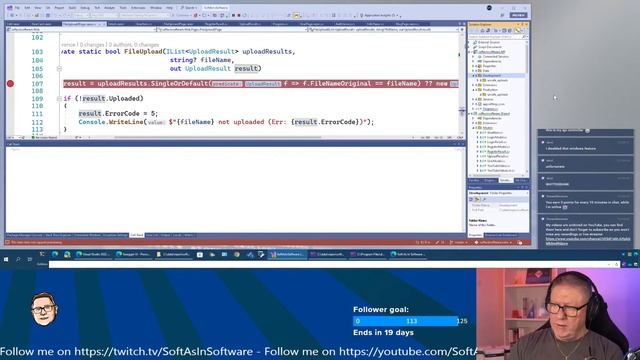Click the Follower goal progress bar

pos(406,321)
